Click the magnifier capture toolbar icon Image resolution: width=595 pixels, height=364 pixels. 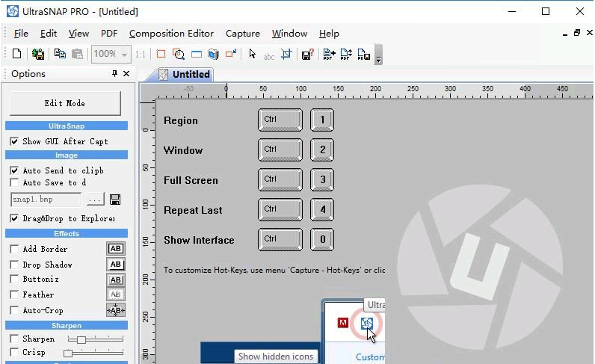[x=179, y=54]
